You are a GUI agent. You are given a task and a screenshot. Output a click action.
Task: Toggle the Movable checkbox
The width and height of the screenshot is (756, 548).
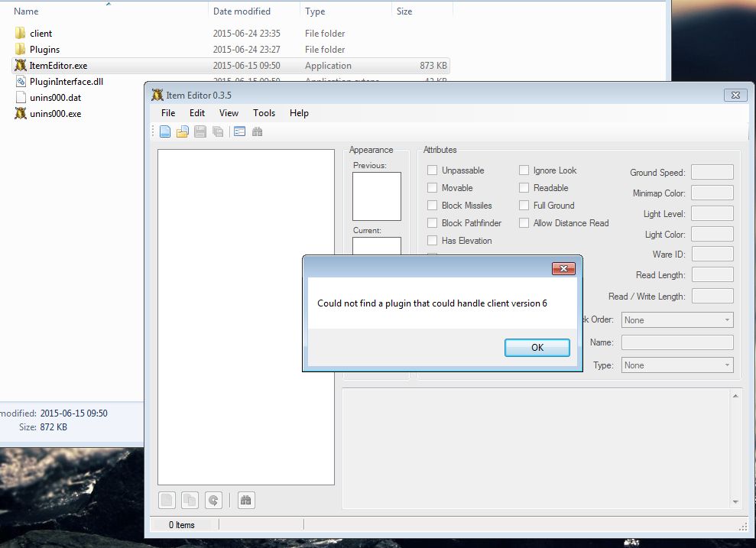coord(433,187)
